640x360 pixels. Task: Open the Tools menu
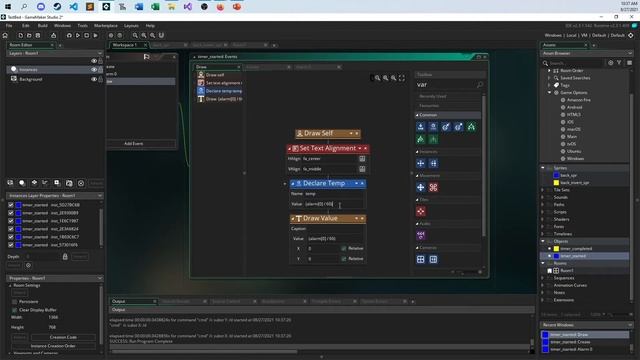82,26
